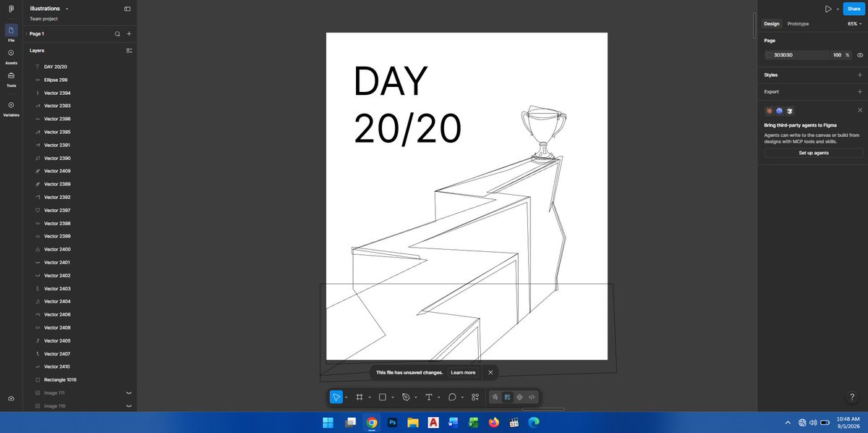Open the plugins and components mode icon
The image size is (868, 433).
(519, 397)
